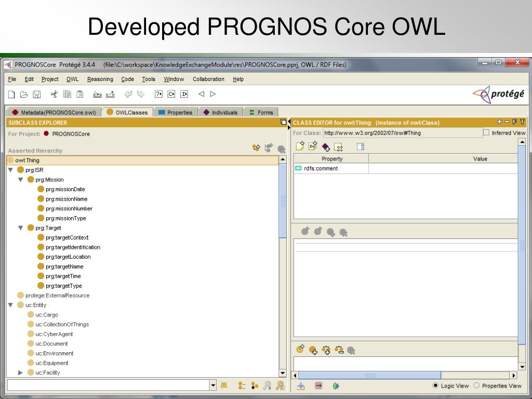This screenshot has height=399, width=532.
Task: Select prg:missionDate in the class tree
Action: click(x=65, y=189)
